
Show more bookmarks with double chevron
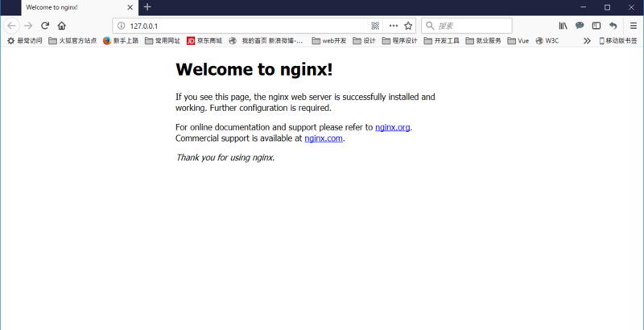point(588,40)
